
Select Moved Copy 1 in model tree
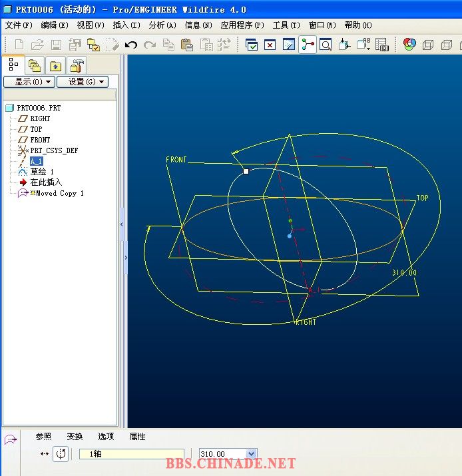59,193
